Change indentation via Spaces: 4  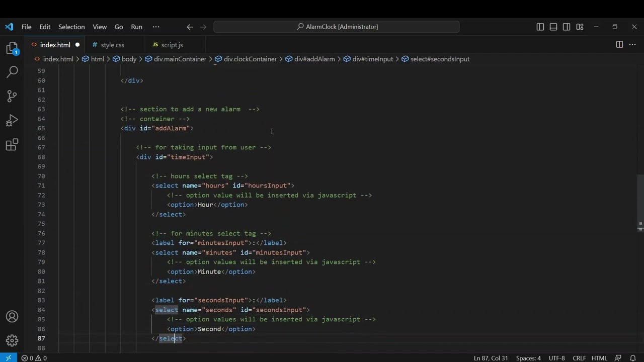[x=528, y=358]
